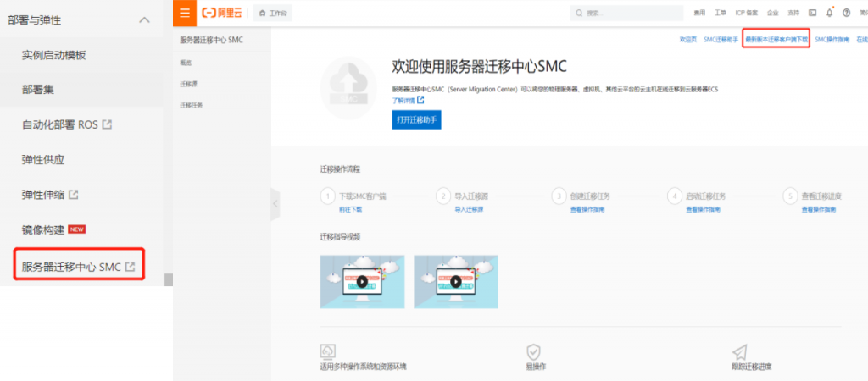Select 迁移任务 in SMC sidebar
Image resolution: width=868 pixels, height=381 pixels.
(191, 105)
